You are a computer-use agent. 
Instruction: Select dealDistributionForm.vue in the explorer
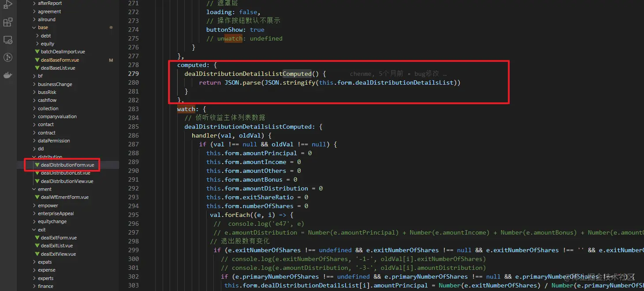(67, 165)
